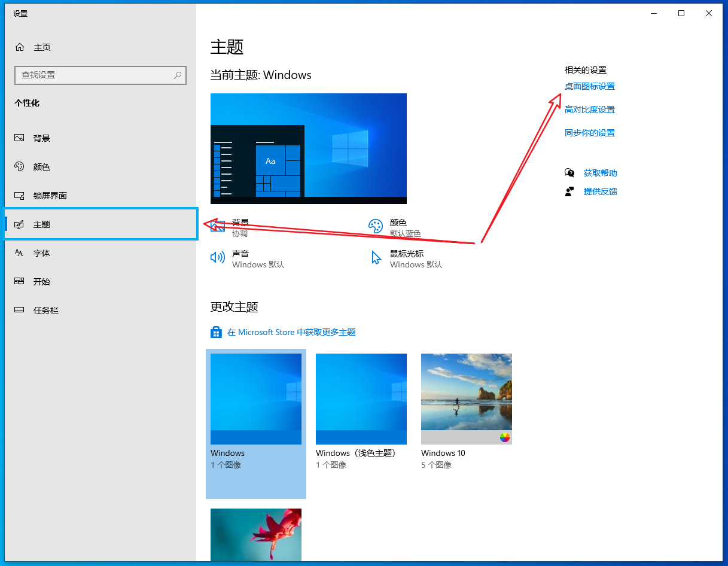Select the 开始 sidebar icon
Image resolution: width=728 pixels, height=566 pixels.
pos(19,282)
